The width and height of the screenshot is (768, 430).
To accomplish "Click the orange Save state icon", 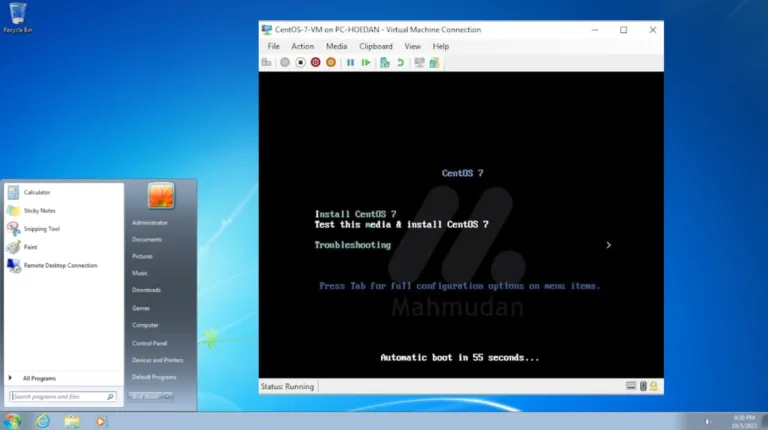I will coord(331,62).
